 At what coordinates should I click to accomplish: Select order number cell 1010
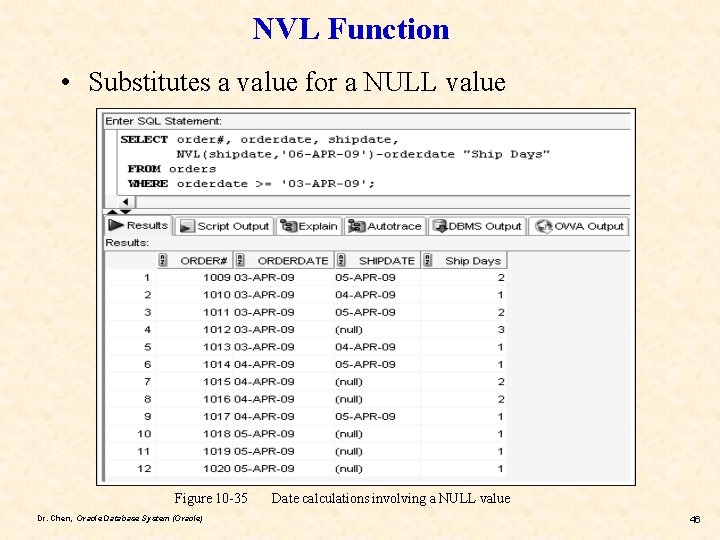pos(216,295)
